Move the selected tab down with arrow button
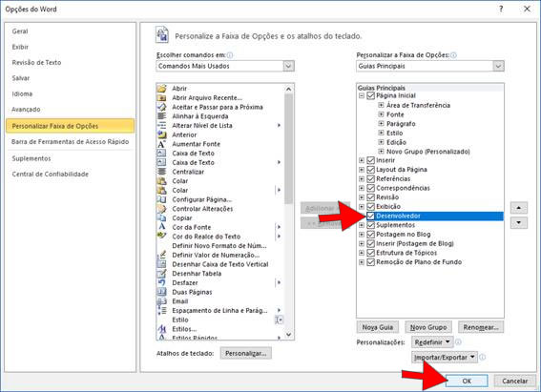 coord(519,223)
